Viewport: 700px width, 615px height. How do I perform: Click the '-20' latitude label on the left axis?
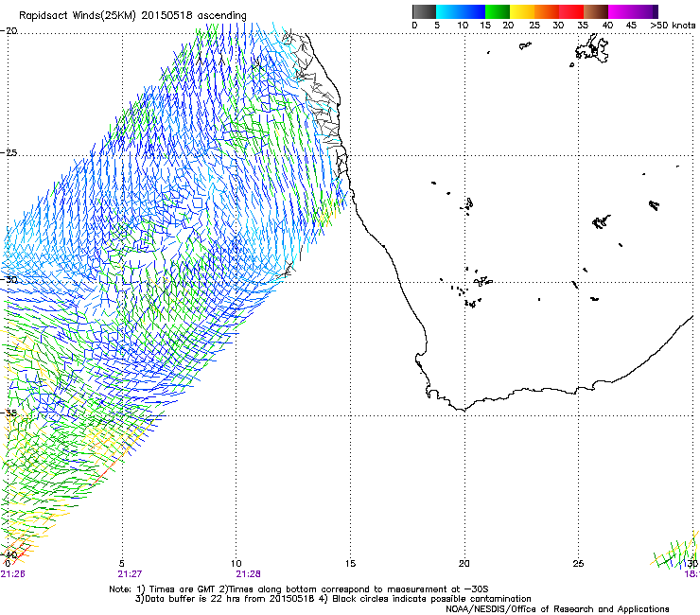pos(9,31)
